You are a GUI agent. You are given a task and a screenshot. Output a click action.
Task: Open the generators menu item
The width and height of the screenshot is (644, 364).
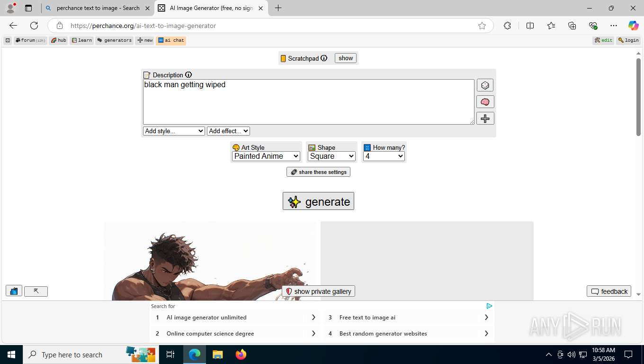[115, 40]
